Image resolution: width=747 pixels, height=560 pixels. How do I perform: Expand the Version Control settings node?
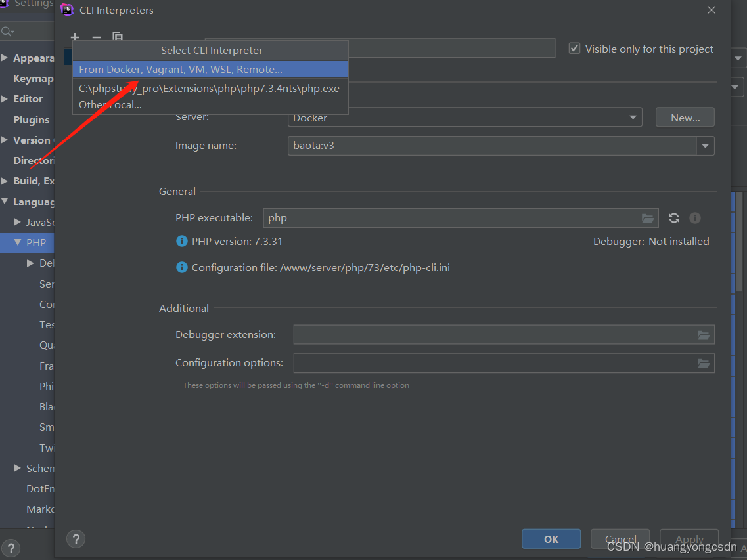5,140
